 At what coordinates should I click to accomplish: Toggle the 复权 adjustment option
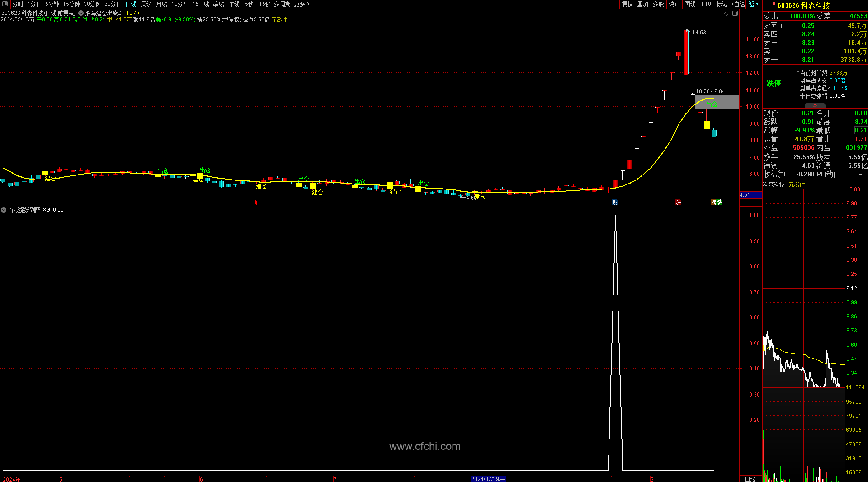(x=627, y=4)
